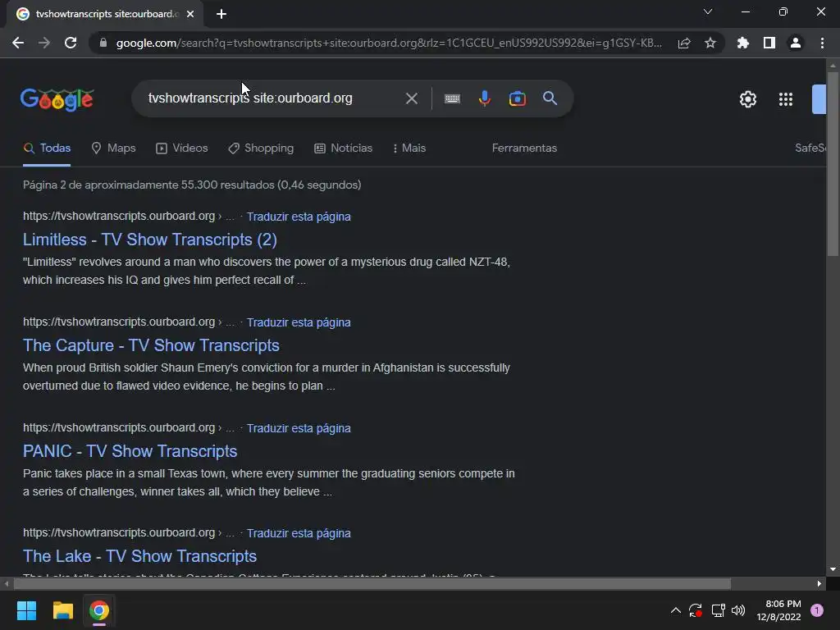Click the Chrome taskbar icon
The image size is (840, 630).
pyautogui.click(x=99, y=610)
